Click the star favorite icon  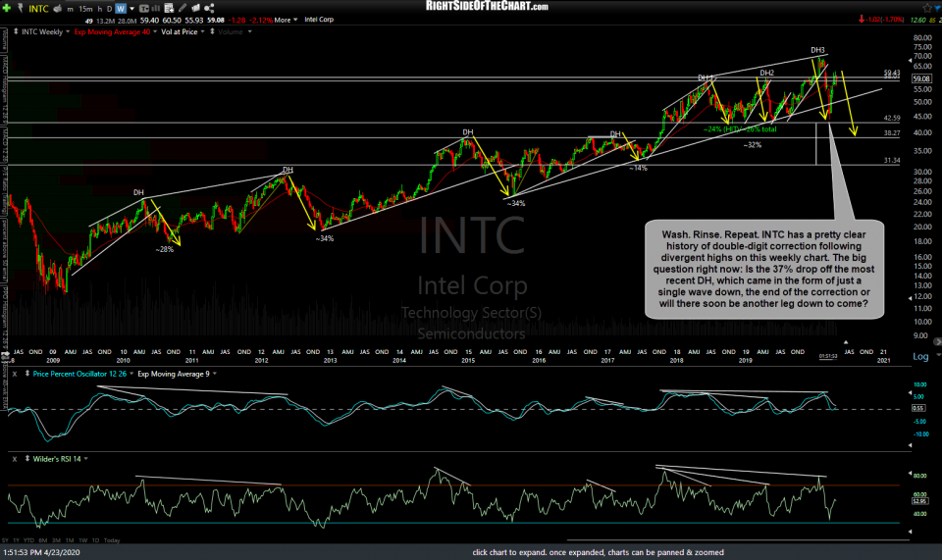pyautogui.click(x=927, y=8)
